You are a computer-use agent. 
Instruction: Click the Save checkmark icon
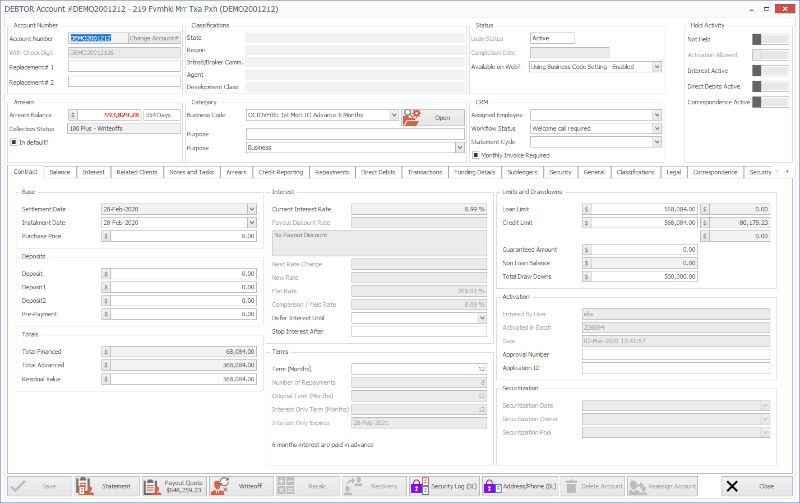point(18,486)
